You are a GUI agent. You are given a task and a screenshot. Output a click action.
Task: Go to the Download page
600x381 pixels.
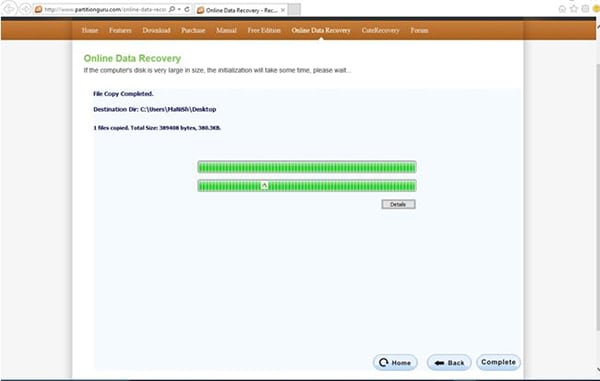156,30
